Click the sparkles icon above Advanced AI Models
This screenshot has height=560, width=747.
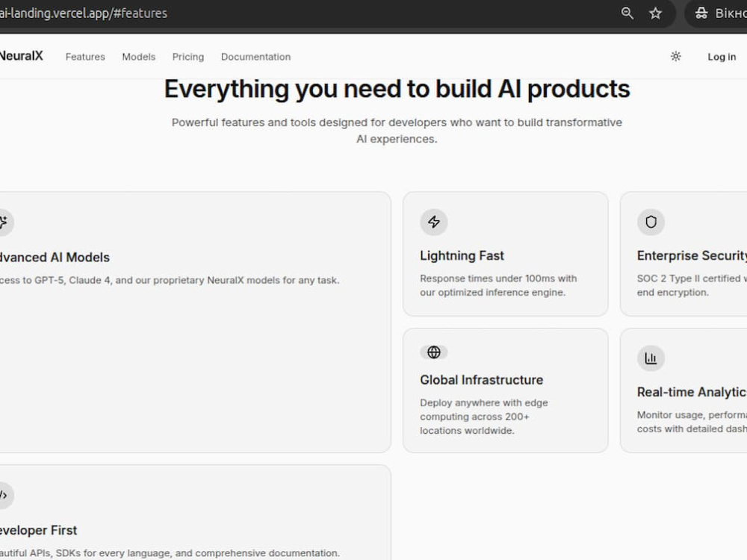(3, 222)
